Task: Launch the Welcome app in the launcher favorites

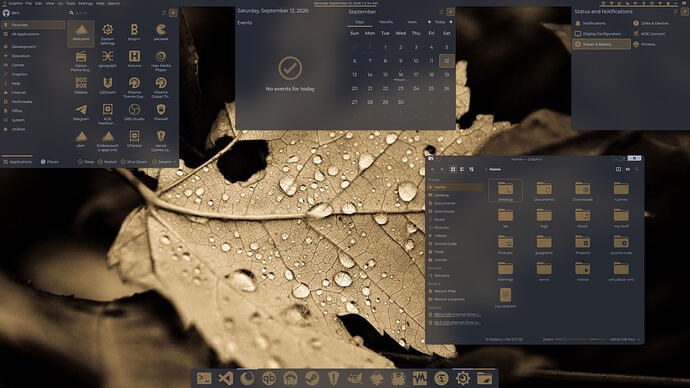Action: 81,34
